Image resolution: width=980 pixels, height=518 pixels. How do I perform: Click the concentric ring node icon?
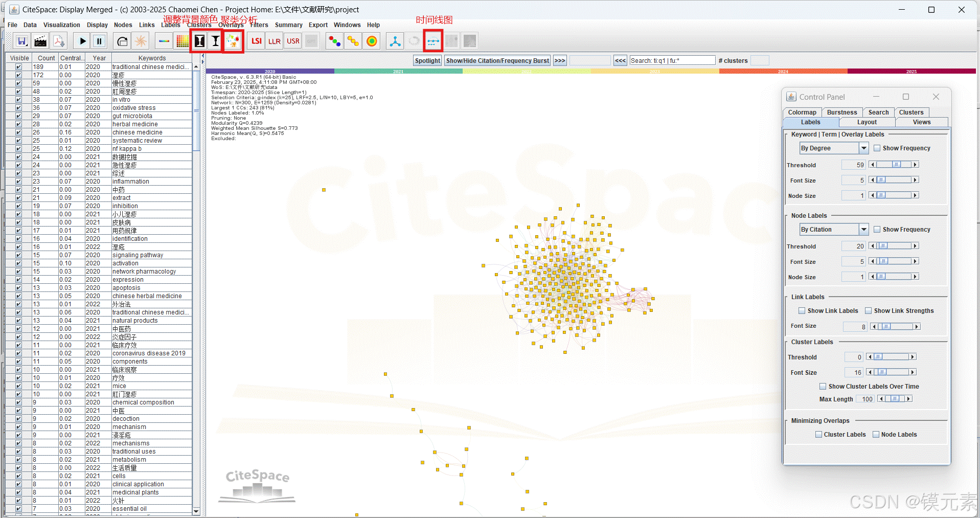(x=372, y=41)
